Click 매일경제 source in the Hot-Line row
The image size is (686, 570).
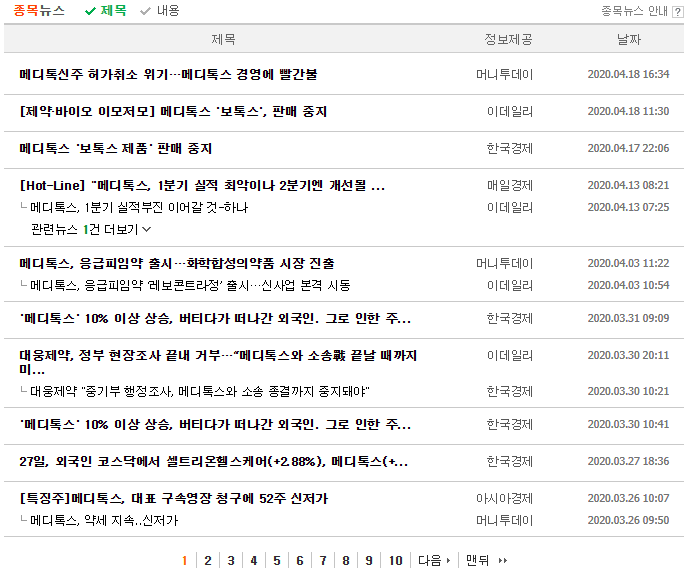510,185
